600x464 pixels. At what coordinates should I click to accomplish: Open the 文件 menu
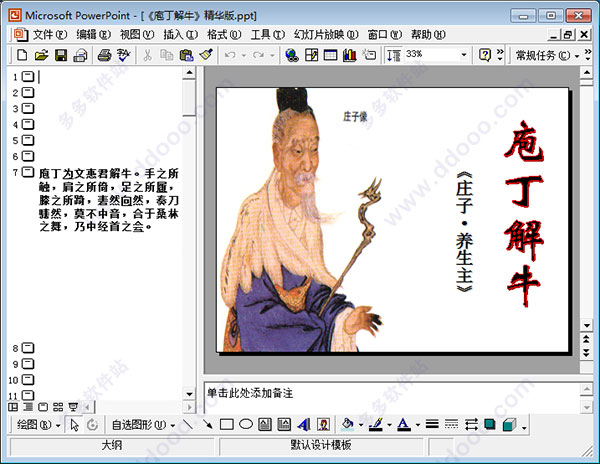[50, 35]
